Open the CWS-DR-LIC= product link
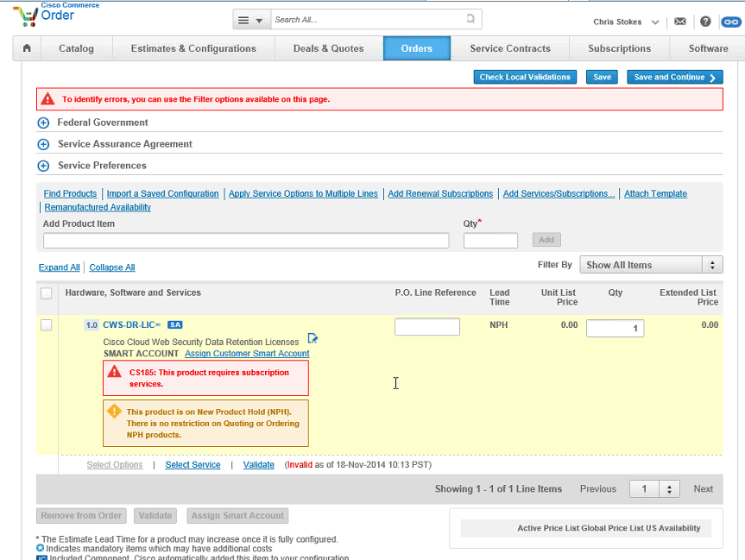The image size is (745, 560). click(x=131, y=325)
